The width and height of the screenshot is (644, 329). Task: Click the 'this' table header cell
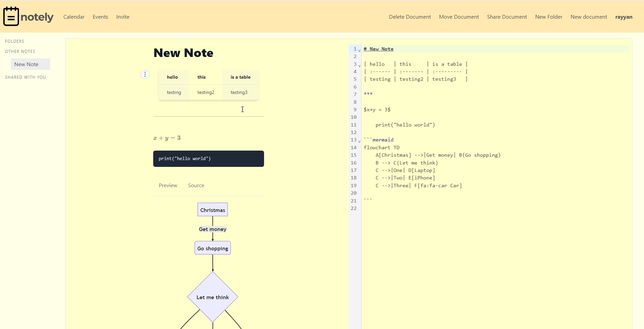[x=206, y=77]
